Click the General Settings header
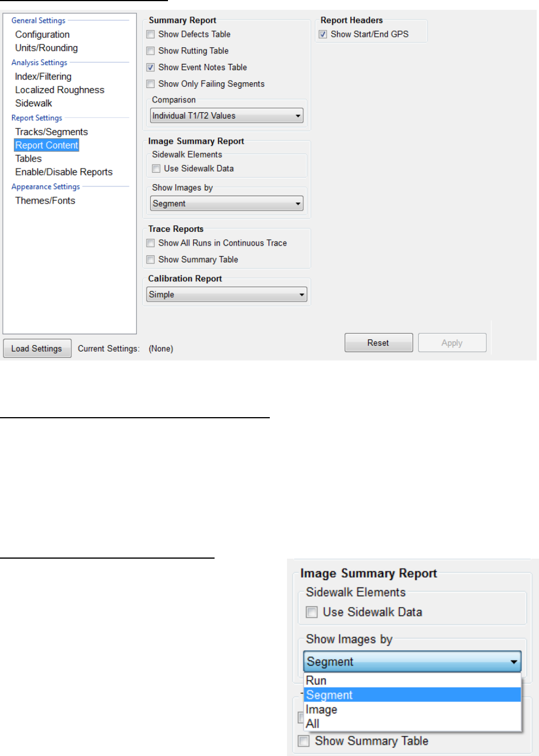Image resolution: width=539 pixels, height=756 pixels. 39,20
